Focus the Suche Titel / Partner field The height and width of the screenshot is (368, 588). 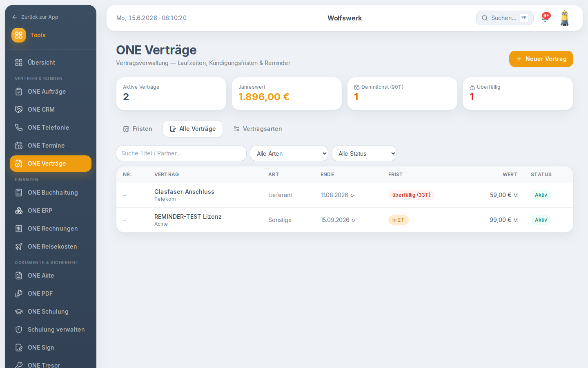click(x=181, y=153)
